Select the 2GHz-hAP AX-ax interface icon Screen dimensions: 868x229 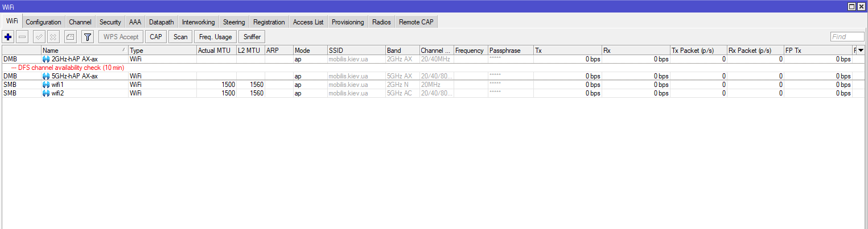(x=46, y=59)
